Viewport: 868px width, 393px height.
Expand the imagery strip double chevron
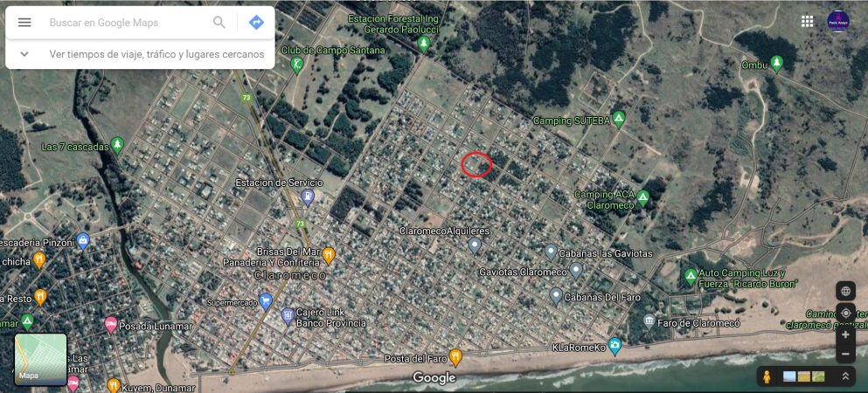844,376
